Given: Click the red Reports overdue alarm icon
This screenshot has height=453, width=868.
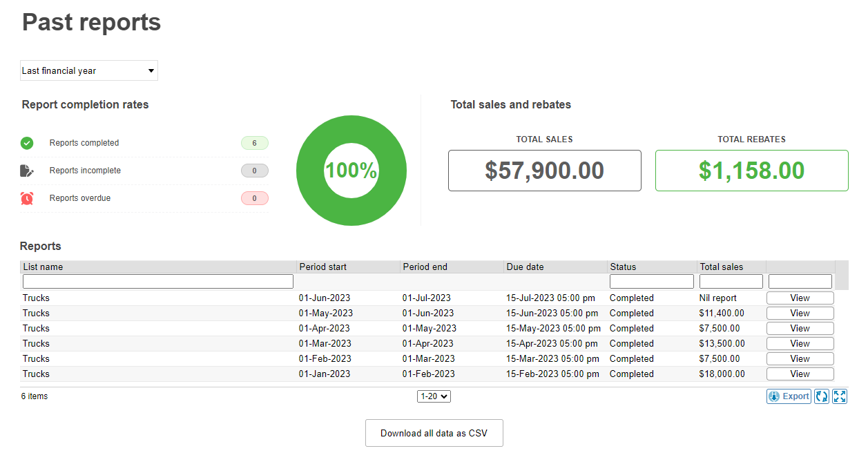Looking at the screenshot, I should (27, 198).
